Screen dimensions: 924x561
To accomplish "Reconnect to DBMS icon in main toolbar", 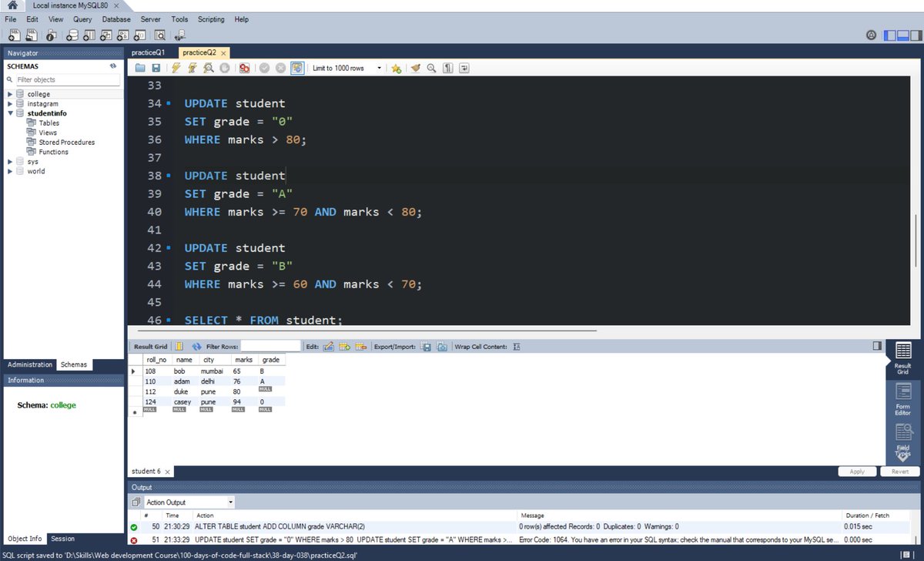I will pos(180,35).
